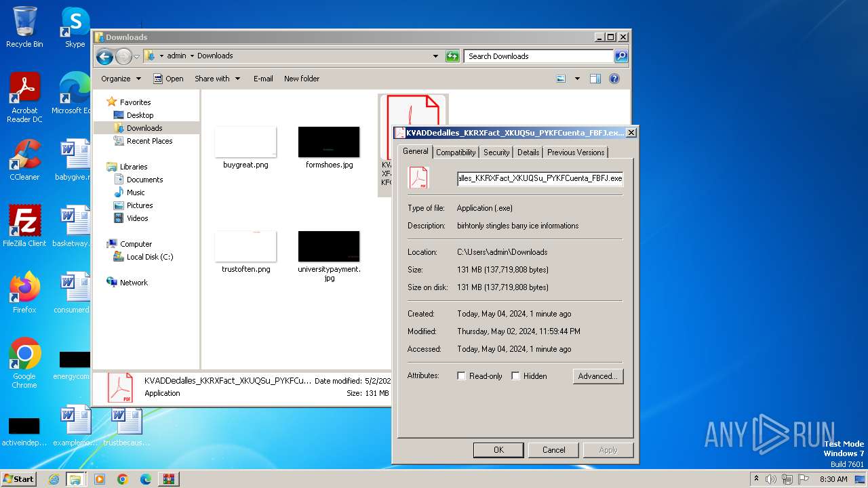Click the volume icon in system tray

771,479
